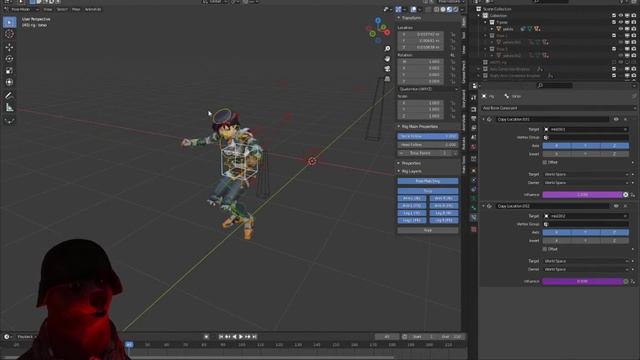The width and height of the screenshot is (640, 360).
Task: Click the viewport navigation axis gizmo
Action: point(378,30)
